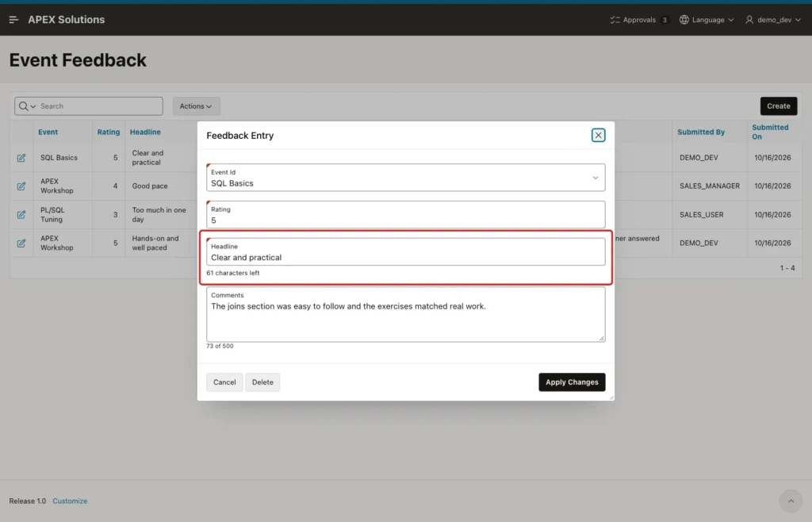Click Apply Changes
The width and height of the screenshot is (812, 522).
pos(572,382)
